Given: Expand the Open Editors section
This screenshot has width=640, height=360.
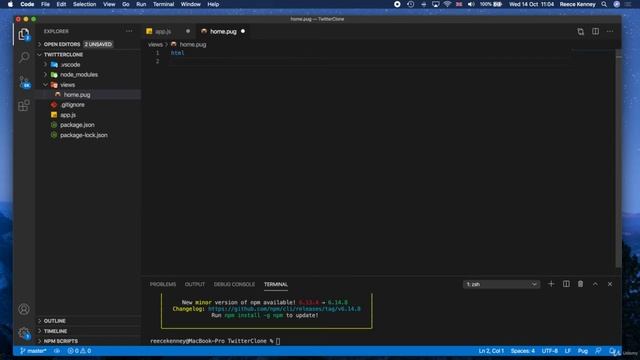Looking at the screenshot, I should pos(88,44).
